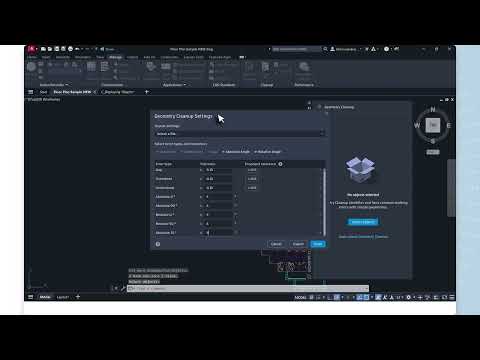Click the dialog's vertical scrollbar

point(324,202)
